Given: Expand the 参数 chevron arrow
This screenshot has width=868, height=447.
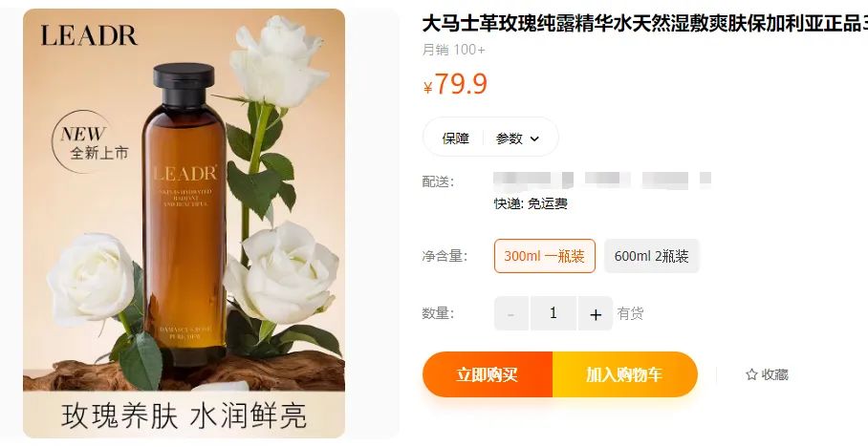Looking at the screenshot, I should [x=534, y=138].
